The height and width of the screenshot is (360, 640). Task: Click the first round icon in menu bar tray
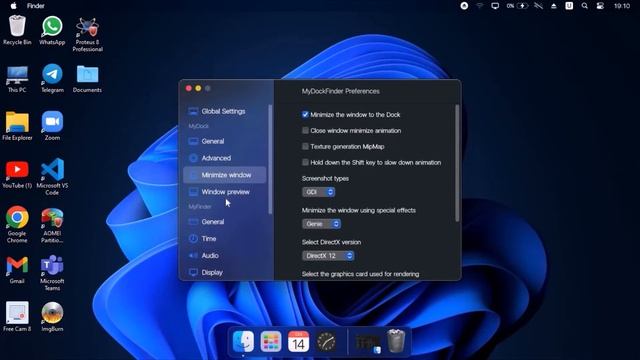click(x=464, y=6)
